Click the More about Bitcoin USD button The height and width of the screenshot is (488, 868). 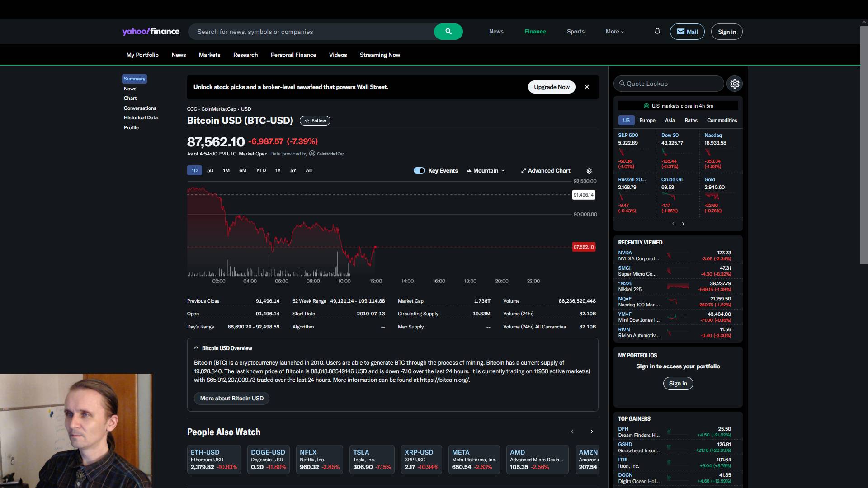[231, 398]
